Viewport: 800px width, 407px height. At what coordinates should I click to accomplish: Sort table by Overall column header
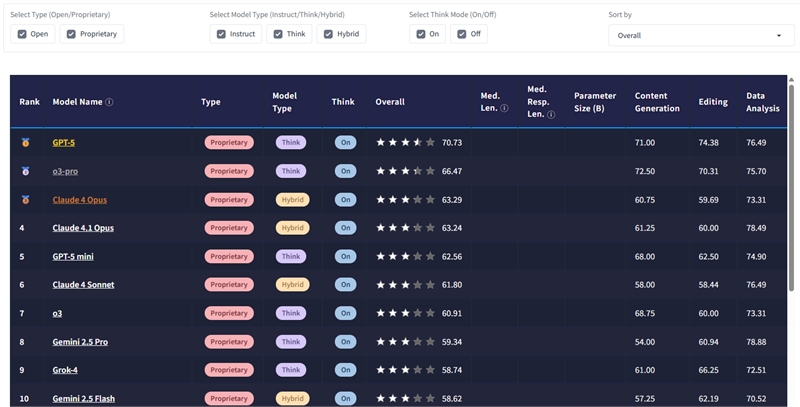click(390, 102)
